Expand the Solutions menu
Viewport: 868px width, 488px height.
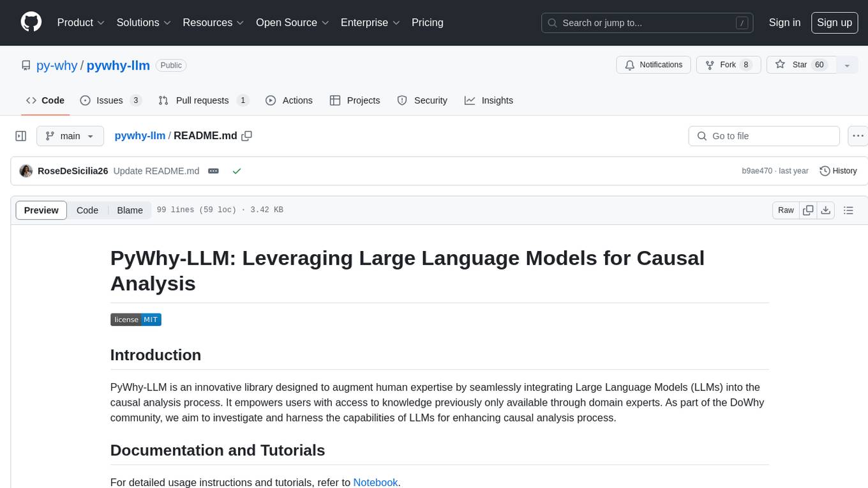pos(144,22)
